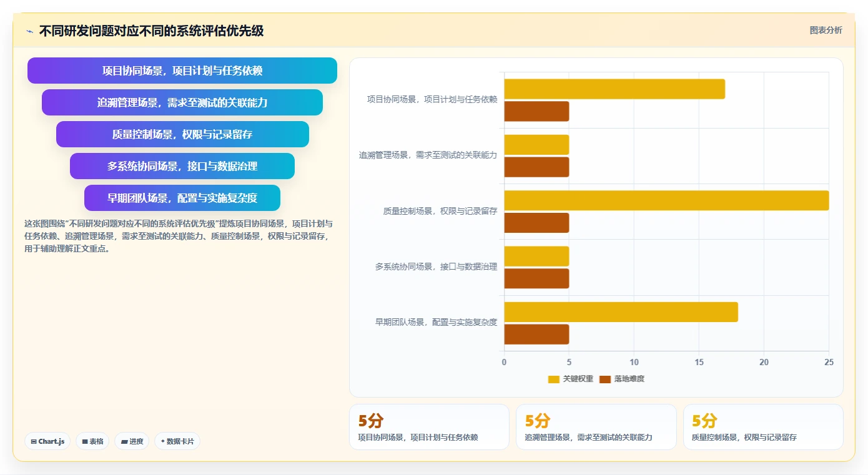Select funnel bar 项目协同场景，项目计划与任务依赖
The height and width of the screenshot is (475, 868).
182,71
